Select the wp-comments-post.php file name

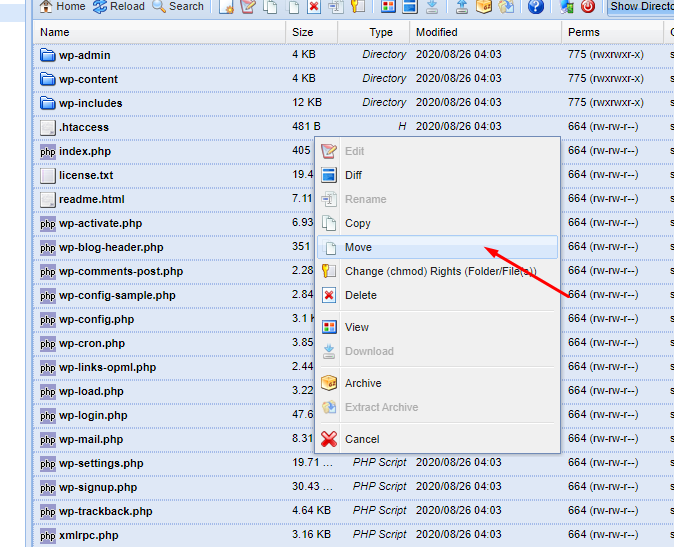coord(121,272)
